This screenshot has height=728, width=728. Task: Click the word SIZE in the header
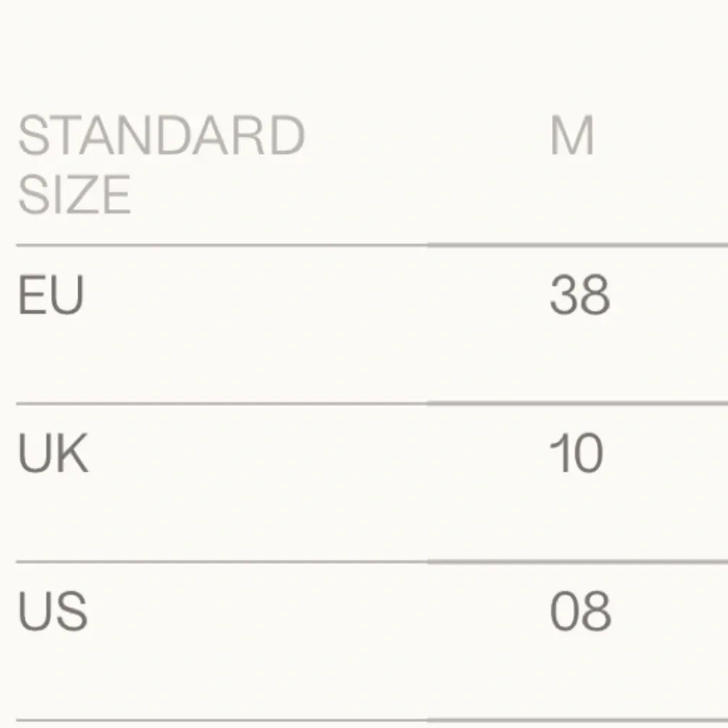(x=74, y=194)
